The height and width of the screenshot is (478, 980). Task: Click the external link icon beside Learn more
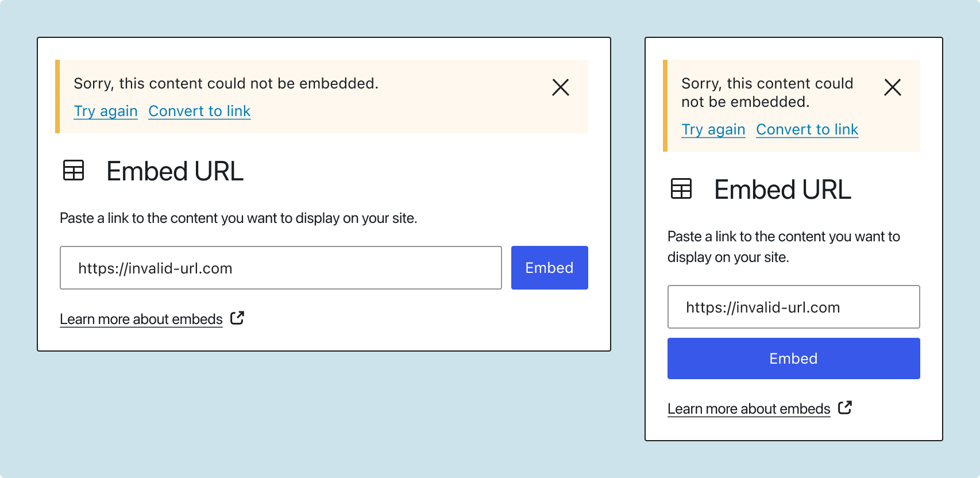click(x=237, y=318)
